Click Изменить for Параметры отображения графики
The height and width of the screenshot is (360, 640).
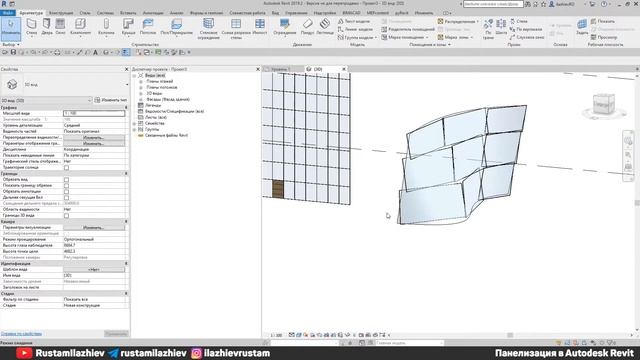[94, 144]
